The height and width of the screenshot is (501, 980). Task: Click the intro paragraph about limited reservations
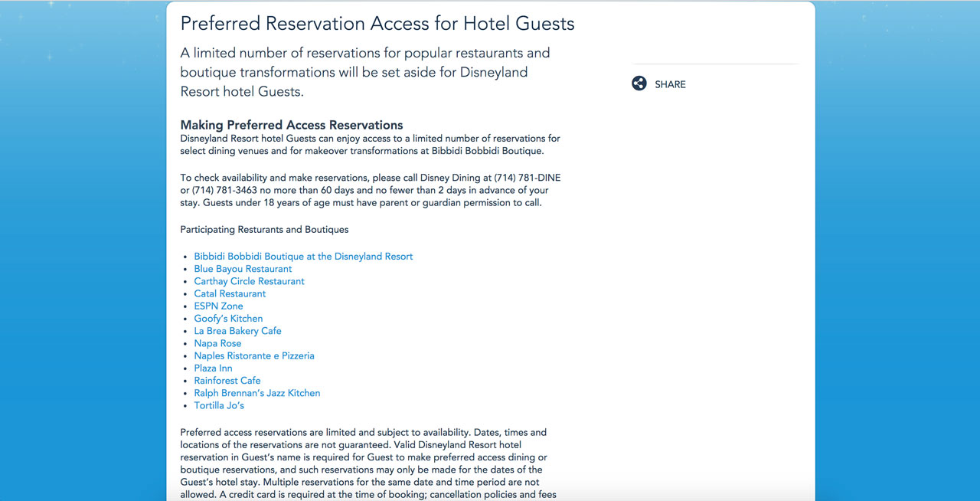tap(365, 72)
